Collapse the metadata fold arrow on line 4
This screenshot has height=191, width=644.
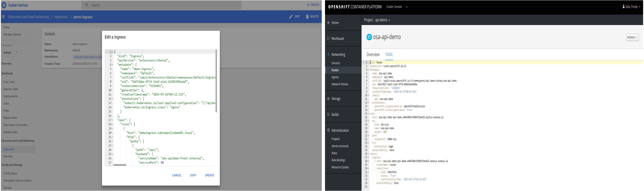(x=113, y=65)
